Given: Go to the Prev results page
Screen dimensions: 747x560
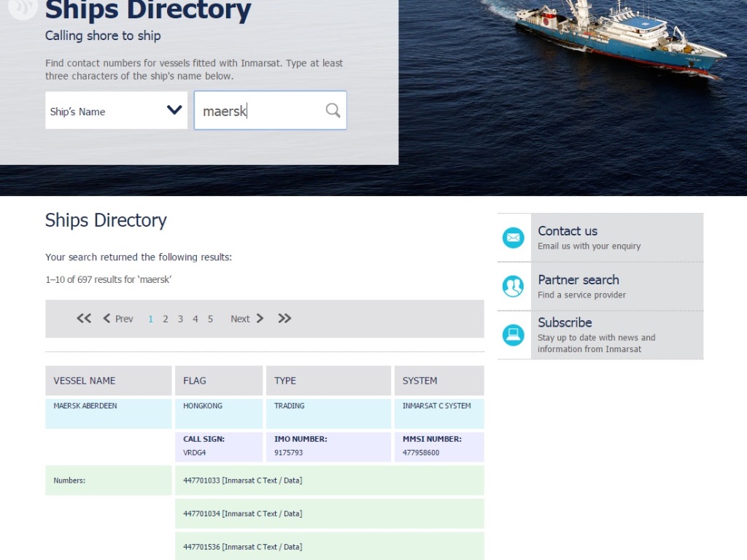Looking at the screenshot, I should click(118, 319).
